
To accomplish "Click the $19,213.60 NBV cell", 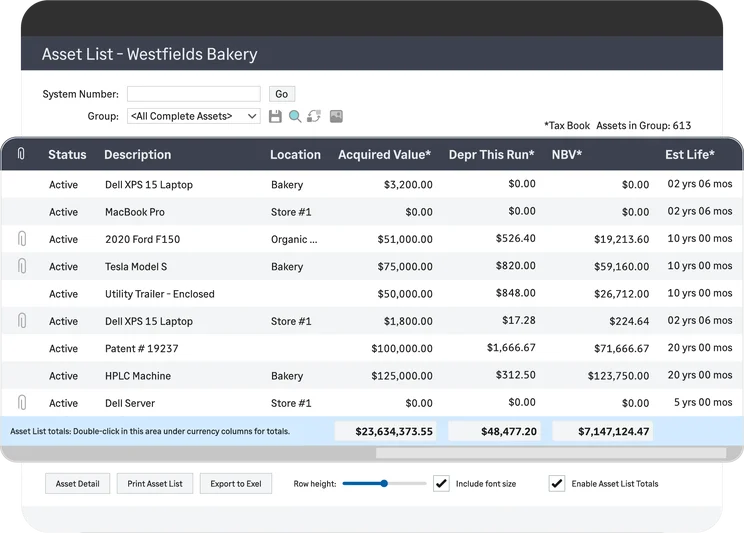I will [x=622, y=239].
